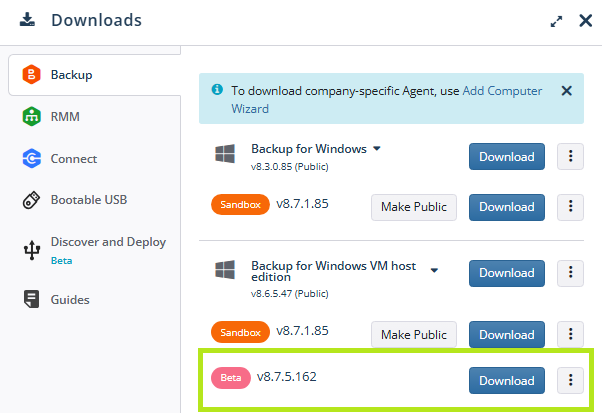
Task: Expand the Downloads panel to full screen
Action: (x=556, y=21)
